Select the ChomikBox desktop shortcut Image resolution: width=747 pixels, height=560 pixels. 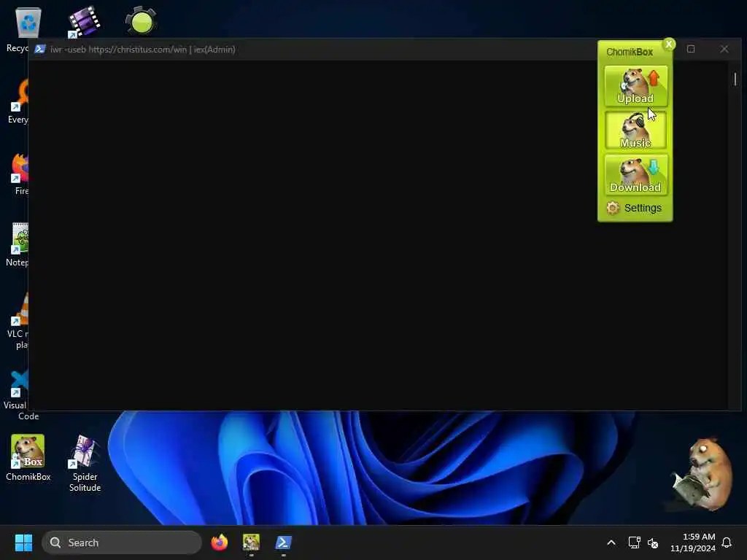pyautogui.click(x=28, y=457)
